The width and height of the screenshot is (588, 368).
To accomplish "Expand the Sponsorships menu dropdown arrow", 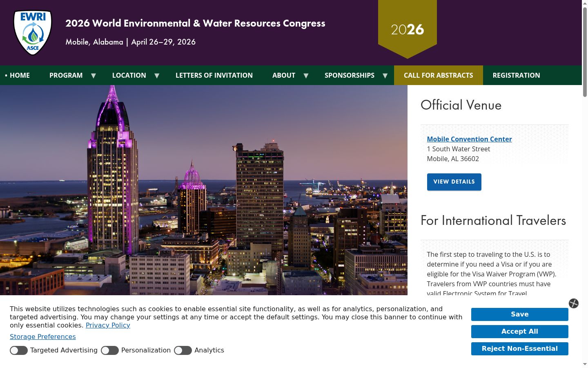I will pos(385,75).
